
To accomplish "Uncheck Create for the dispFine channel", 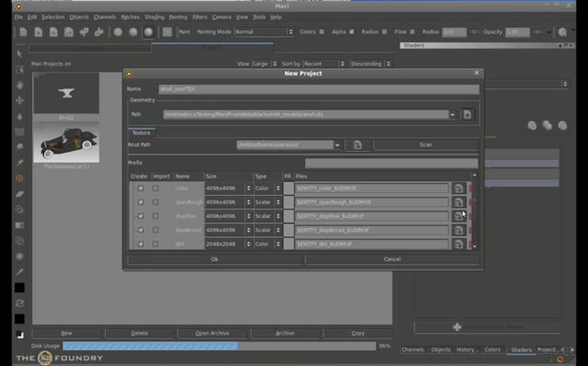I will tap(141, 216).
